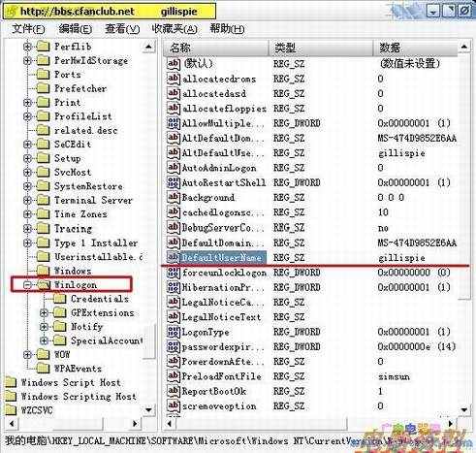Expand the GPExtensions subkey
This screenshot has width=476, height=453.
click(45, 312)
